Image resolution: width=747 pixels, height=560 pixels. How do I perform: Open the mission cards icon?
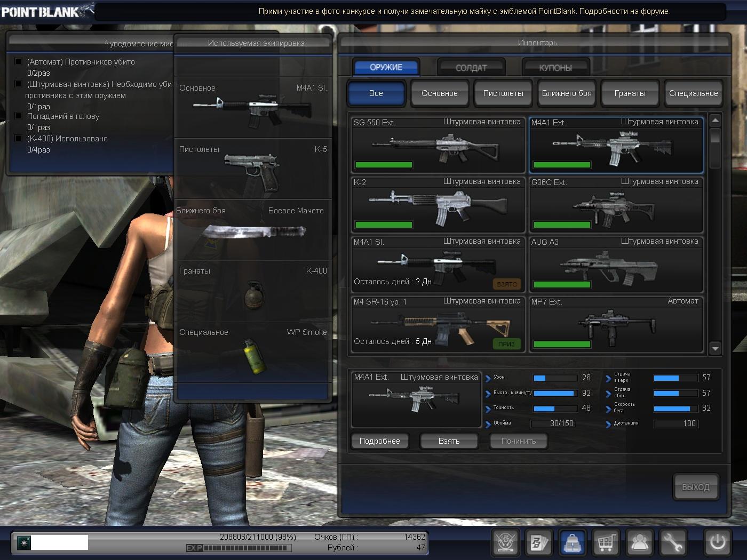tap(538, 543)
